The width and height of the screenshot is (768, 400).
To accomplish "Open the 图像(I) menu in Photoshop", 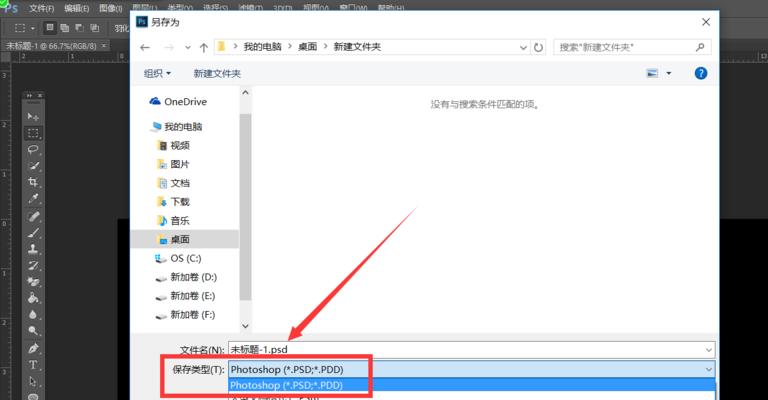I will tap(111, 8).
